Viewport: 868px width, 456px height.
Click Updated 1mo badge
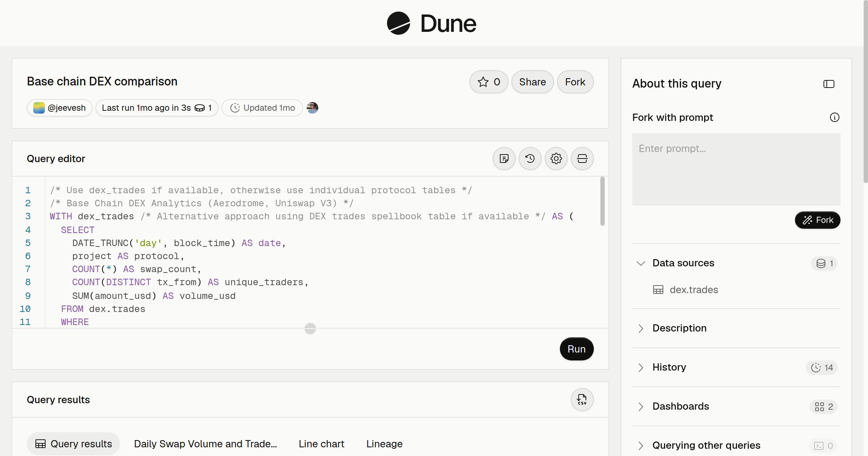[262, 108]
